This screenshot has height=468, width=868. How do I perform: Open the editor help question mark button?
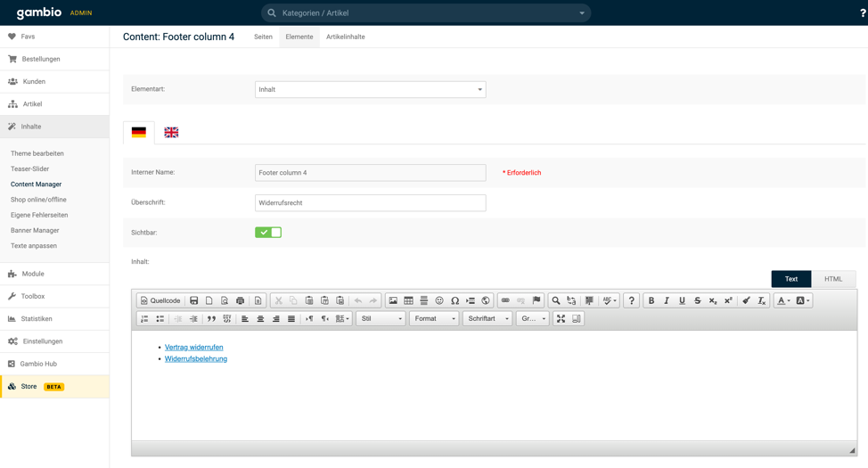point(631,300)
